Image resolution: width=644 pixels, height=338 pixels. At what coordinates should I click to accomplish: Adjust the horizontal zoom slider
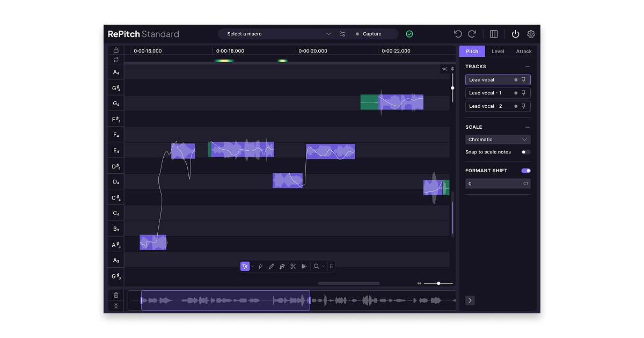438,283
